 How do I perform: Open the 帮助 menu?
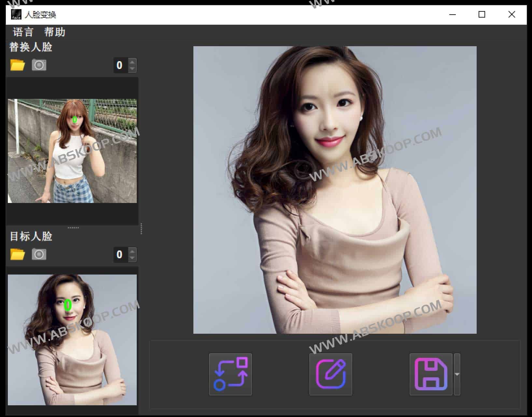coord(55,32)
